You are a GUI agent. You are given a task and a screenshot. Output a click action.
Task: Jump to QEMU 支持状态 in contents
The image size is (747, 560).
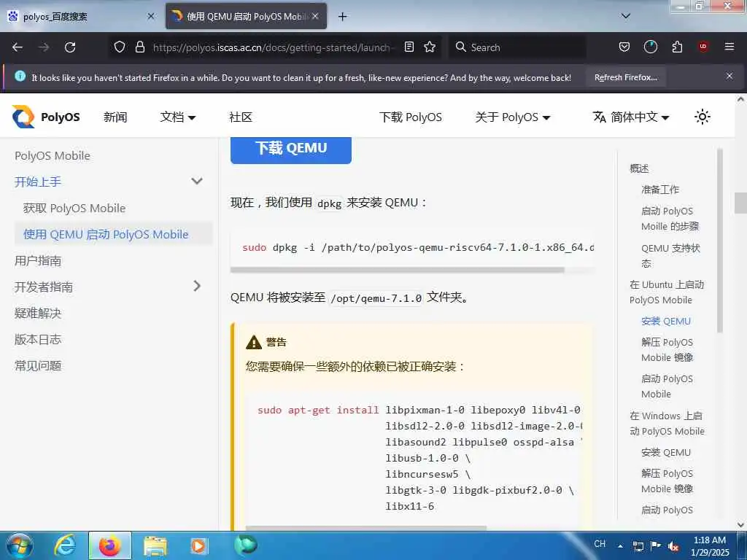pos(670,256)
